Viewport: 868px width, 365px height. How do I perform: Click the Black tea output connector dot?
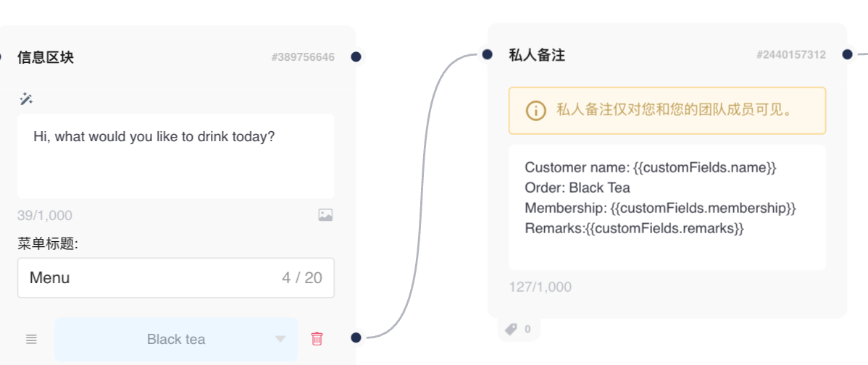point(356,337)
